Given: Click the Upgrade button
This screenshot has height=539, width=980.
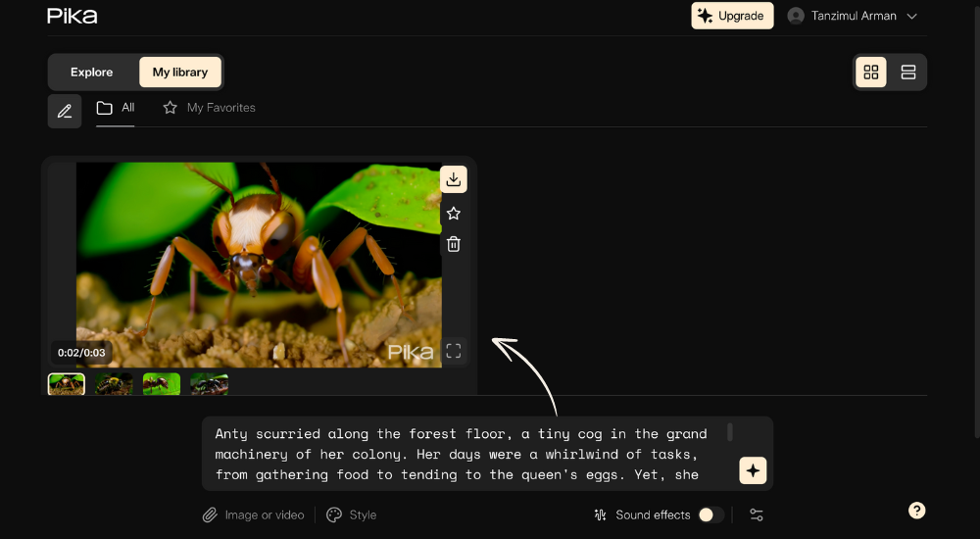Looking at the screenshot, I should tap(732, 16).
